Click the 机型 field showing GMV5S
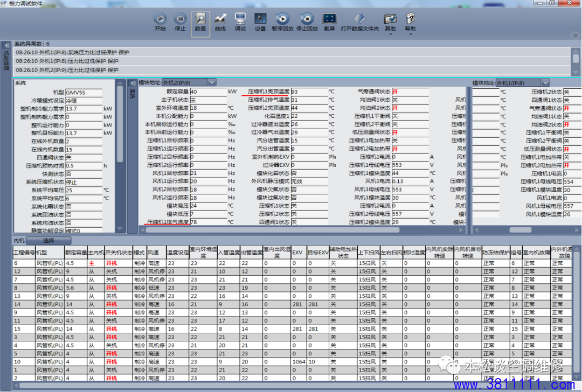This screenshot has height=392, width=582. [x=84, y=92]
